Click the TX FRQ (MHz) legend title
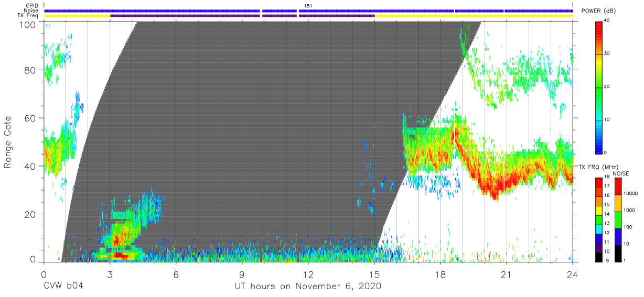644x297 pixels. [x=597, y=167]
